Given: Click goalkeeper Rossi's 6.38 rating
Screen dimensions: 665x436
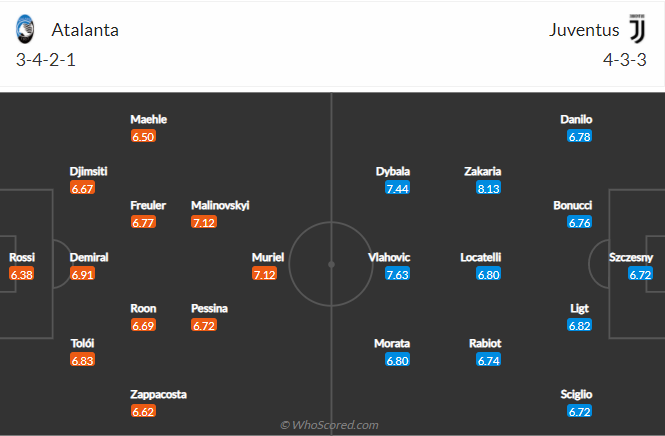Looking at the screenshot, I should 22,274.
